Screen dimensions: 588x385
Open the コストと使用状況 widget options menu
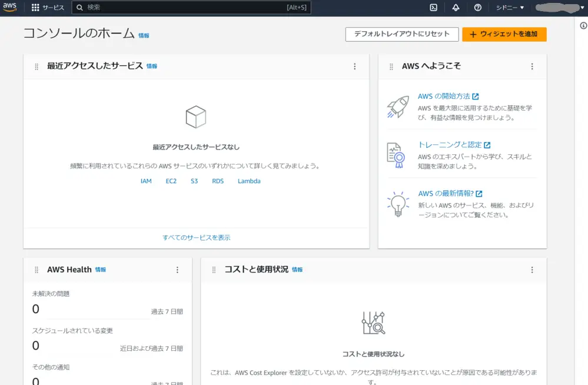[532, 270]
